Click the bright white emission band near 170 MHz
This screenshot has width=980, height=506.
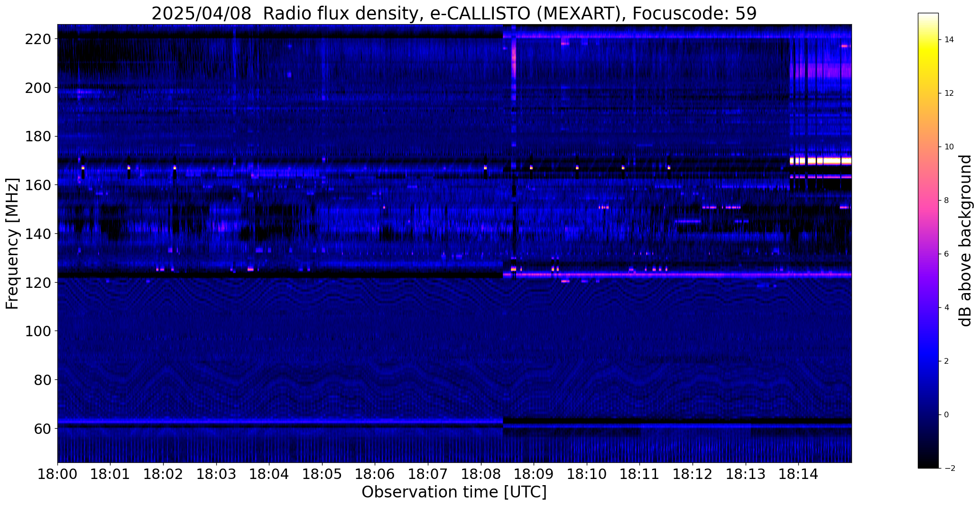coord(821,161)
